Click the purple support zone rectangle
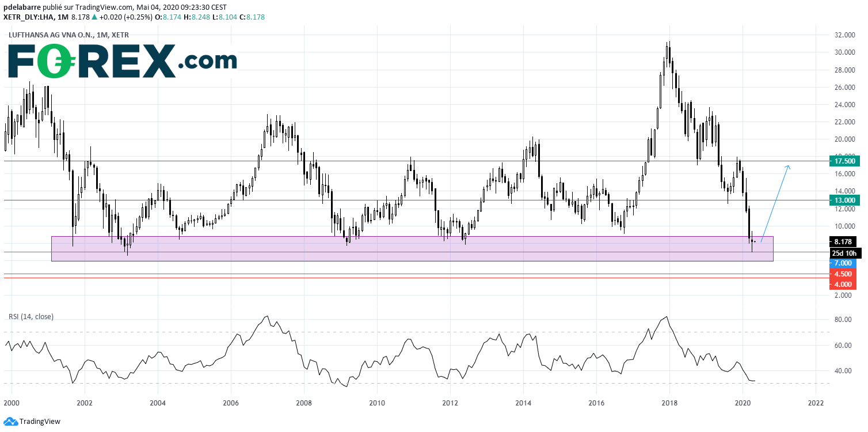 point(412,248)
